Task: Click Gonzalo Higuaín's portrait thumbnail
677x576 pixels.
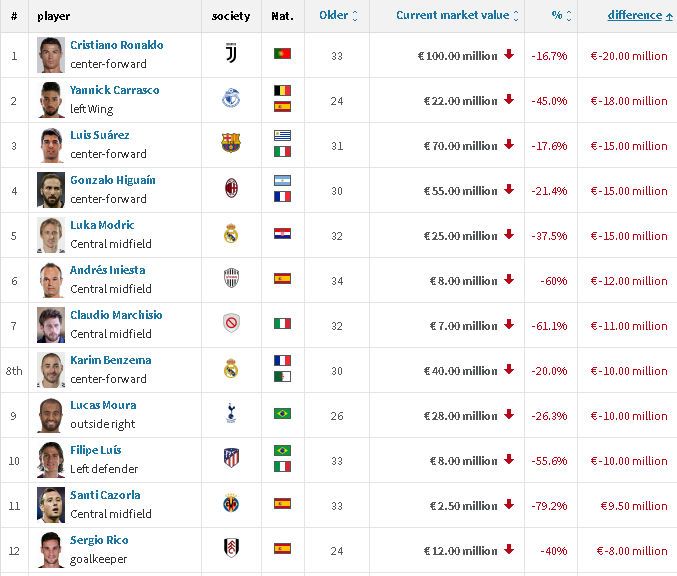Action: coord(51,190)
